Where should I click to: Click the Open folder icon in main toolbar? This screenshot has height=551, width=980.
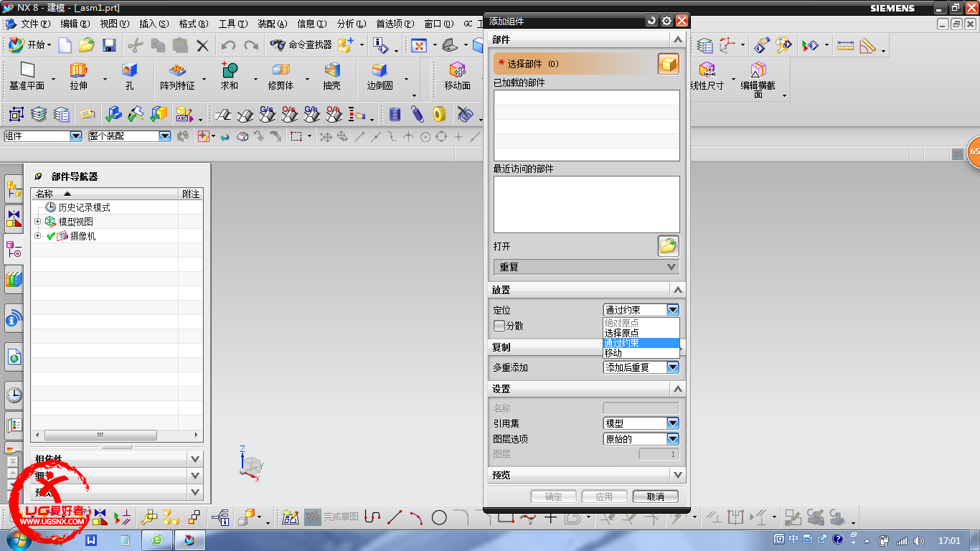[87, 45]
